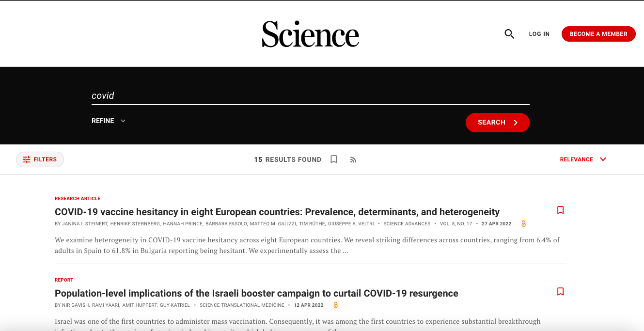Click the Become a Member button
Viewport: 644px width, 331px height.
tap(598, 34)
